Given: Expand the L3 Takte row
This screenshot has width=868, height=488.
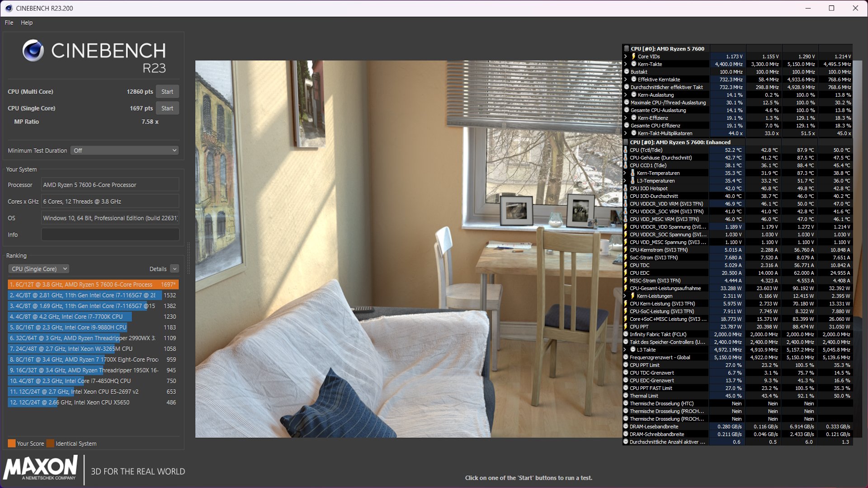Looking at the screenshot, I should [x=625, y=350].
